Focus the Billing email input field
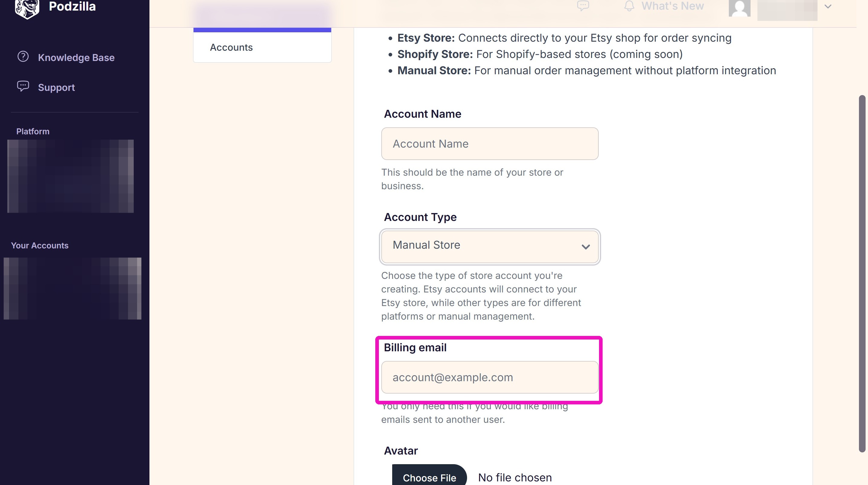The width and height of the screenshot is (868, 485). pyautogui.click(x=490, y=377)
